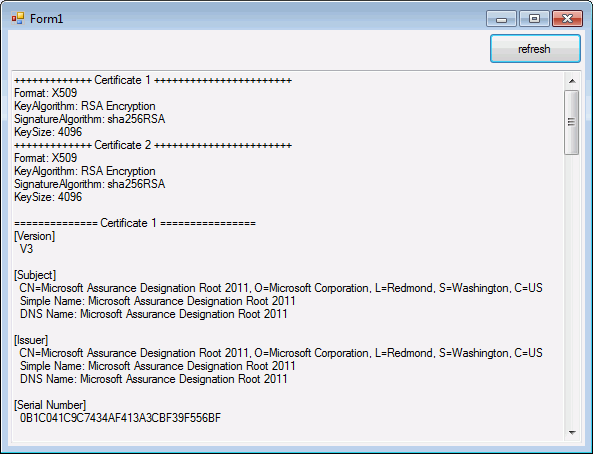Click the '[Issuer]' label

pyautogui.click(x=31, y=340)
